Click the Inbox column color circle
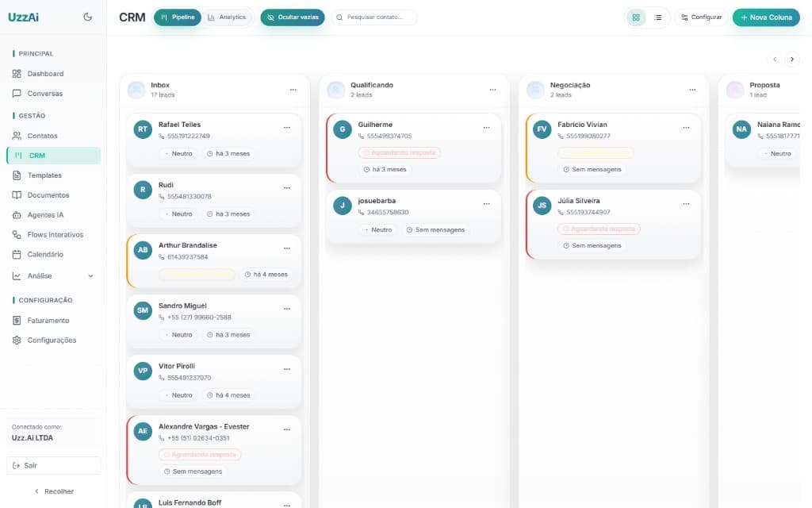 [136, 90]
